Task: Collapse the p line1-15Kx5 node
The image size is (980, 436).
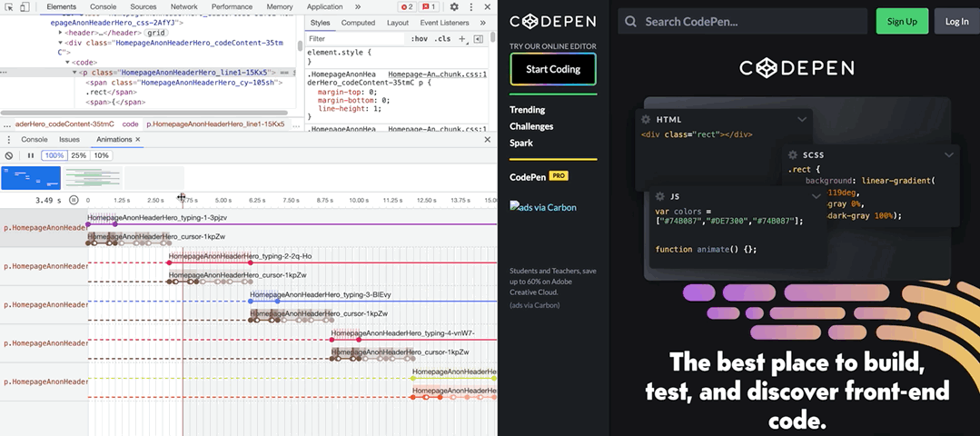Action: (74, 73)
